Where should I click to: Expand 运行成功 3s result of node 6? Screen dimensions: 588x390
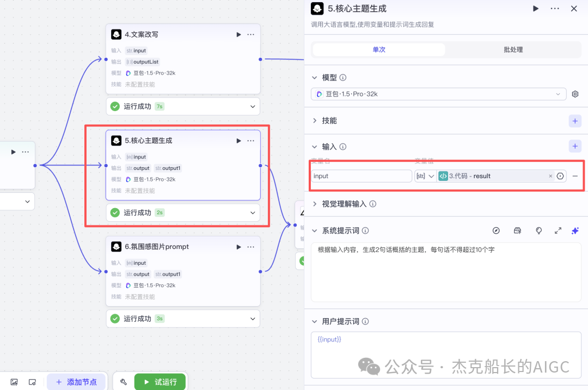pos(253,319)
